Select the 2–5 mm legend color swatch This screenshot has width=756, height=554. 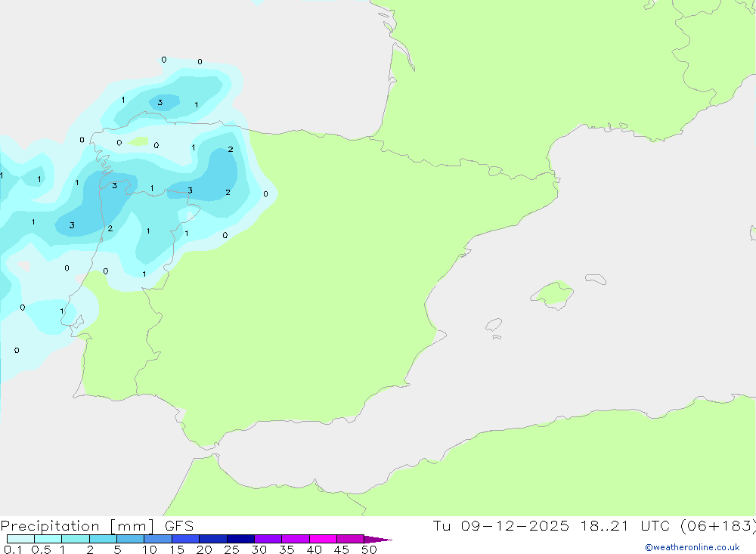(103, 539)
